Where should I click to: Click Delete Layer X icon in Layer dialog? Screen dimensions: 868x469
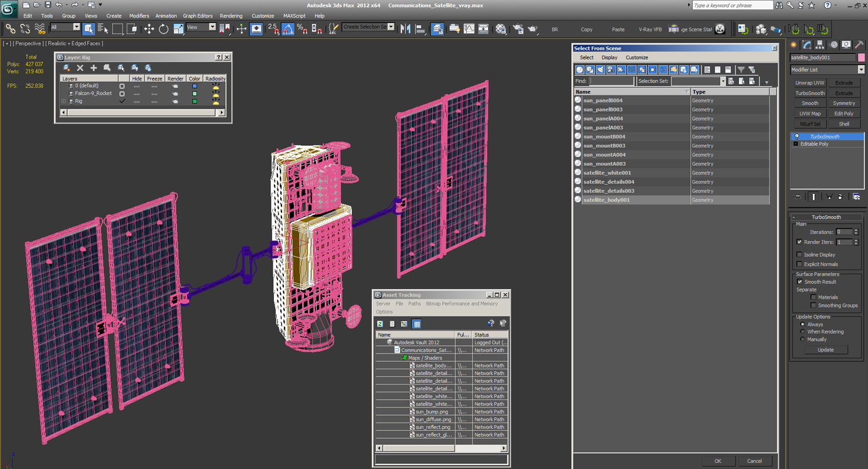pyautogui.click(x=80, y=68)
